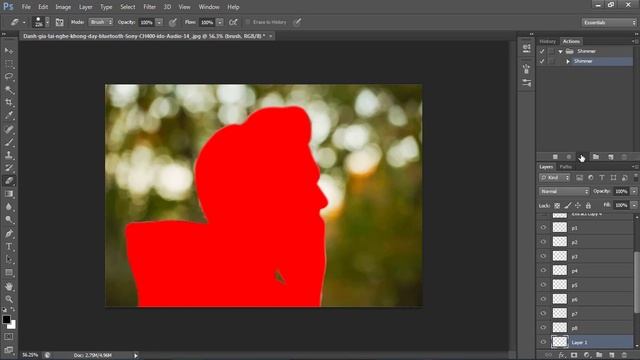Screen dimensions: 640x360
Task: Select the Blur tool
Action: (9, 207)
